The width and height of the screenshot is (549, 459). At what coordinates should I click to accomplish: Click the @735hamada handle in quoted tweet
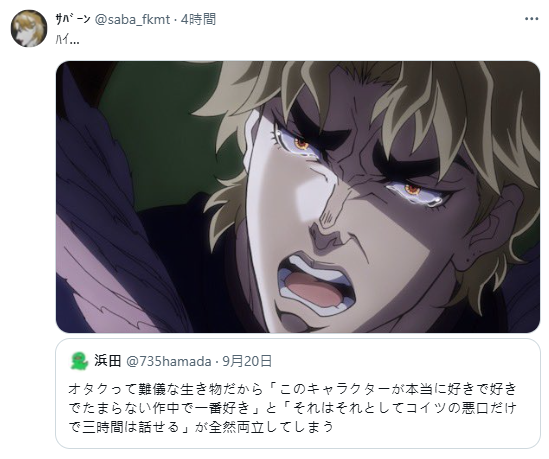168,361
